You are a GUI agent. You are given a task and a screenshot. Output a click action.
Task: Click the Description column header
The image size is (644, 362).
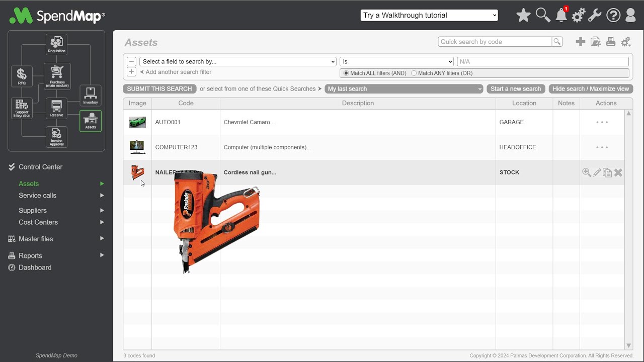pos(358,103)
